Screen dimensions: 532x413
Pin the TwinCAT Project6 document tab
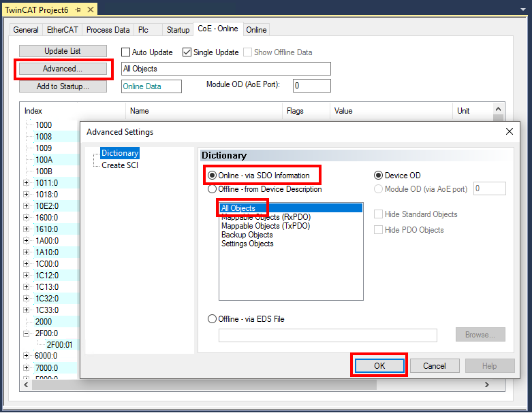(78, 10)
